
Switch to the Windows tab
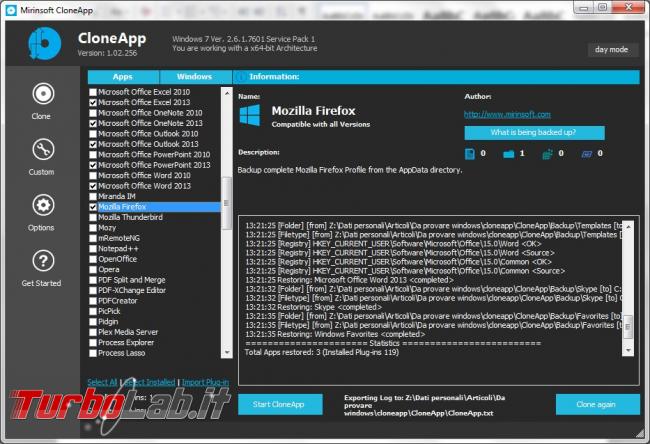195,77
